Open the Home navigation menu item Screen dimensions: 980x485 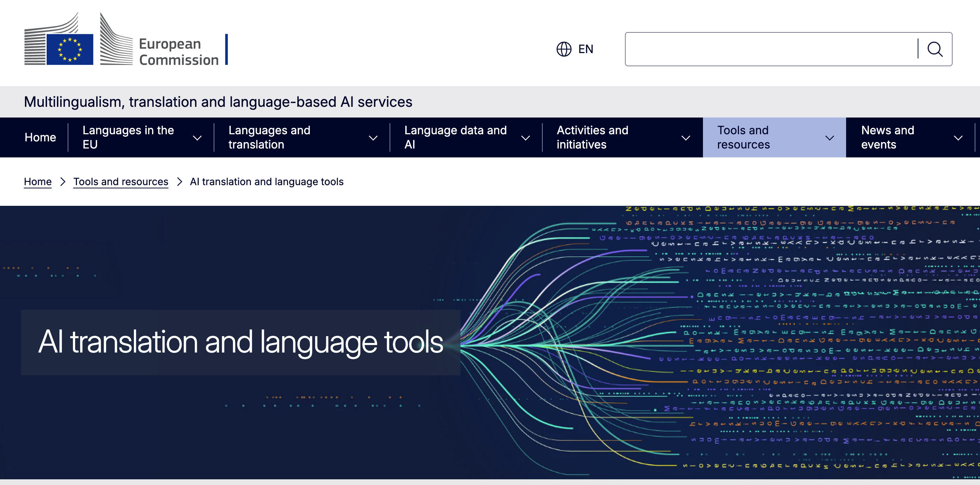(x=40, y=137)
